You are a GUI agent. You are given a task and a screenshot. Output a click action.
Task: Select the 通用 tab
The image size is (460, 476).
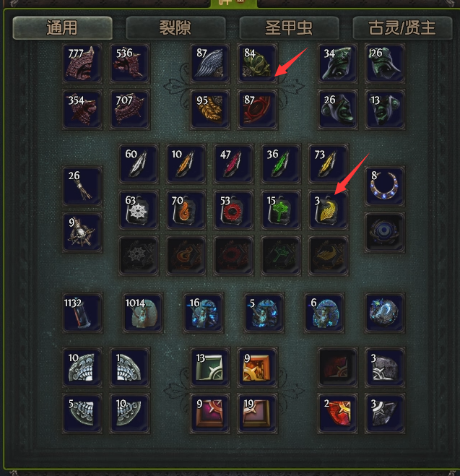pos(63,28)
